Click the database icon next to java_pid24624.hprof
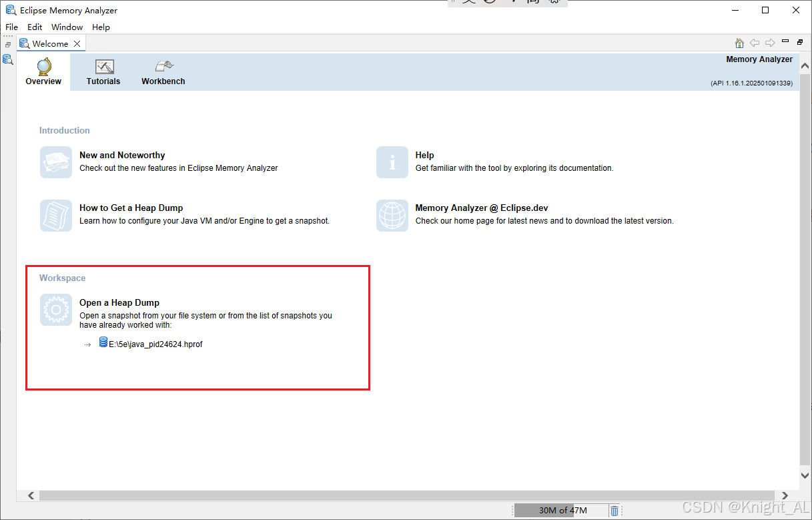Screen dimensions: 812x520 (103, 342)
